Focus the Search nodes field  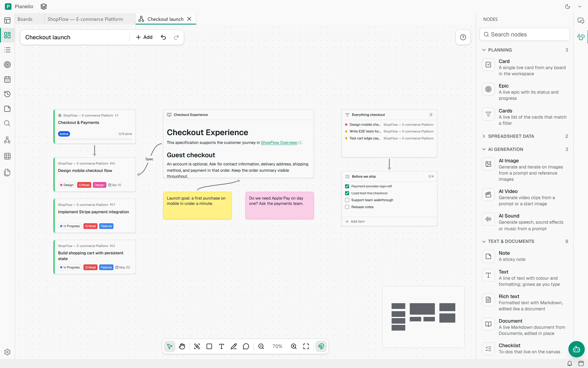tap(525, 35)
